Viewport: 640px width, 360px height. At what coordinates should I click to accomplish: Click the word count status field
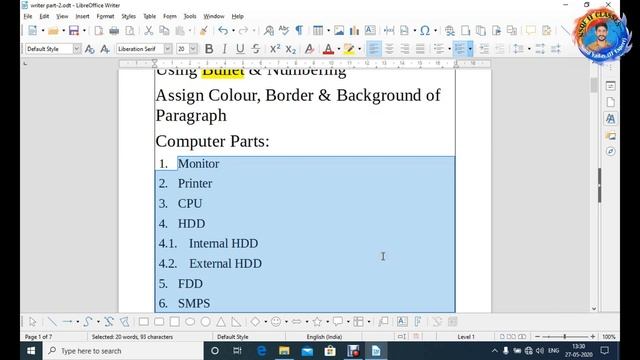click(x=132, y=337)
